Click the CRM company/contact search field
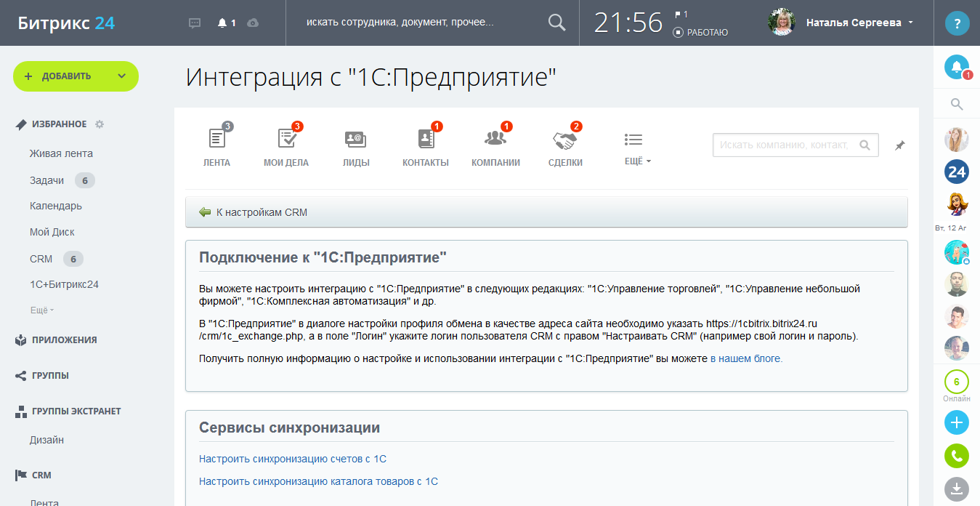This screenshot has height=506, width=980. pos(784,145)
